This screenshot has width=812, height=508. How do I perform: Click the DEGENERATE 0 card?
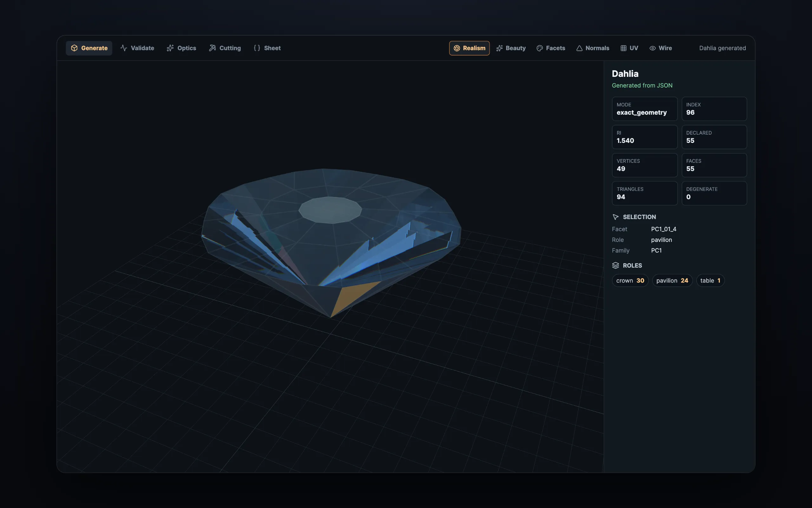714,194
